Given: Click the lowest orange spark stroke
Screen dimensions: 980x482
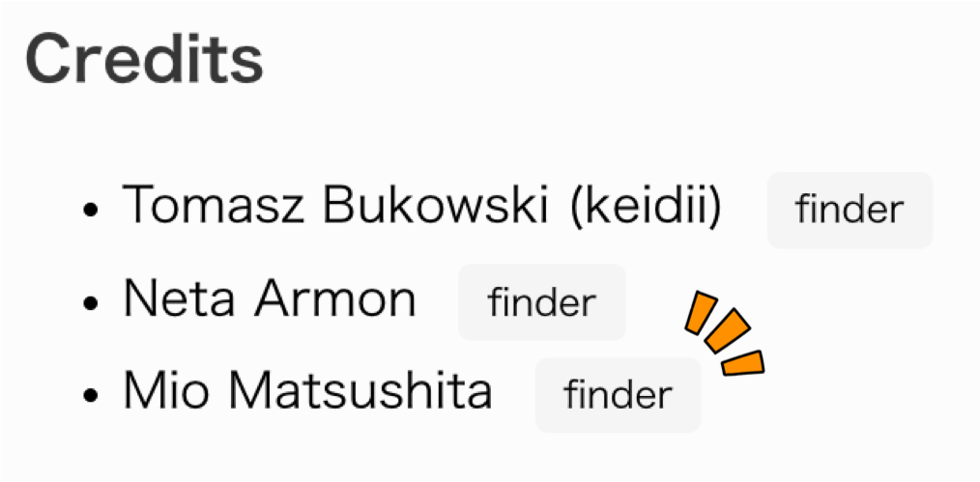Looking at the screenshot, I should 744,361.
